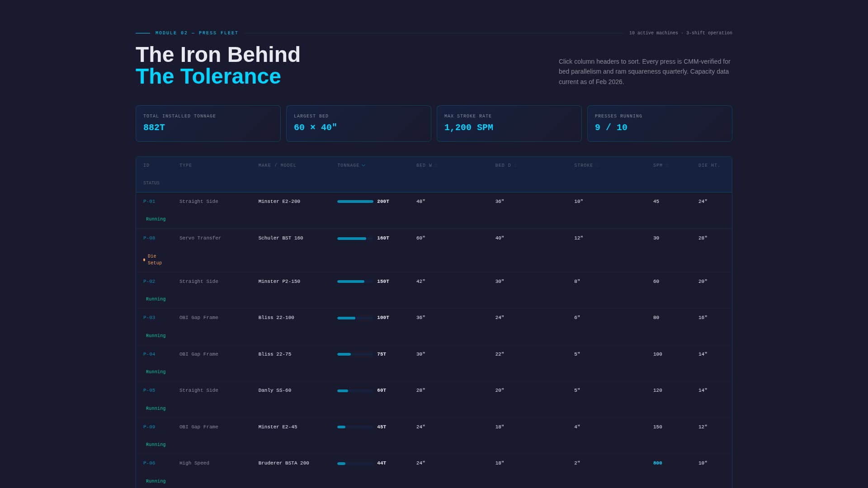Click P-01 tonnage bar showing 200T
The image size is (868, 488).
point(355,202)
